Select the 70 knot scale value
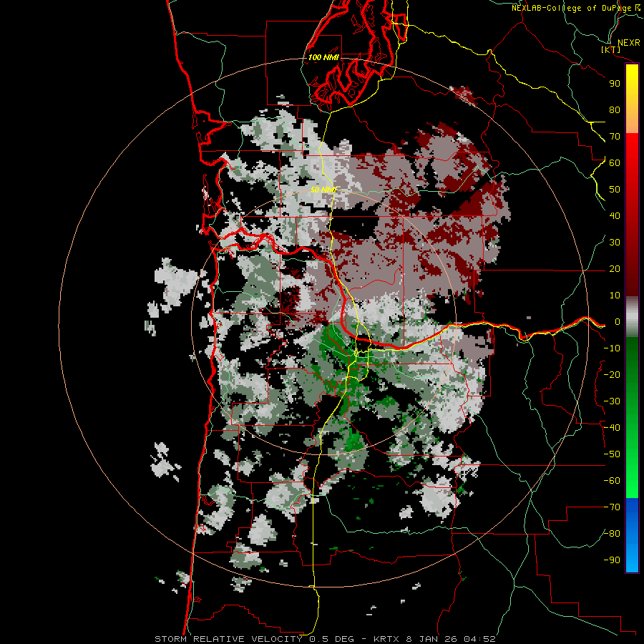The height and width of the screenshot is (644, 644). [x=615, y=137]
